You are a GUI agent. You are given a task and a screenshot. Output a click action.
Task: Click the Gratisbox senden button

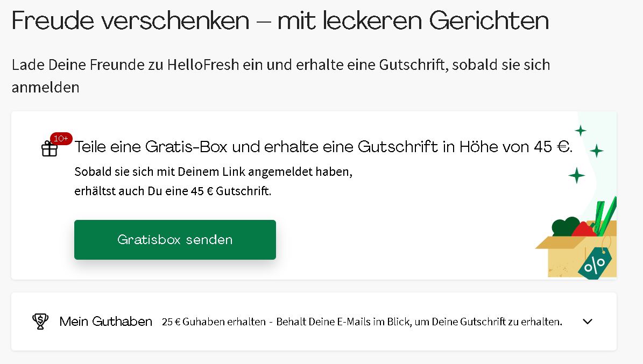174,239
